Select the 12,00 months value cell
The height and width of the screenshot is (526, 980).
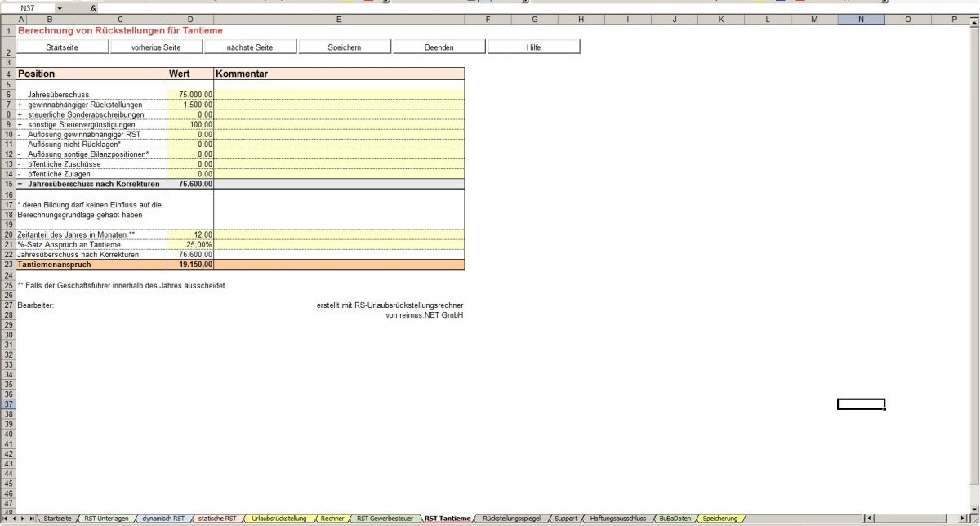[190, 234]
